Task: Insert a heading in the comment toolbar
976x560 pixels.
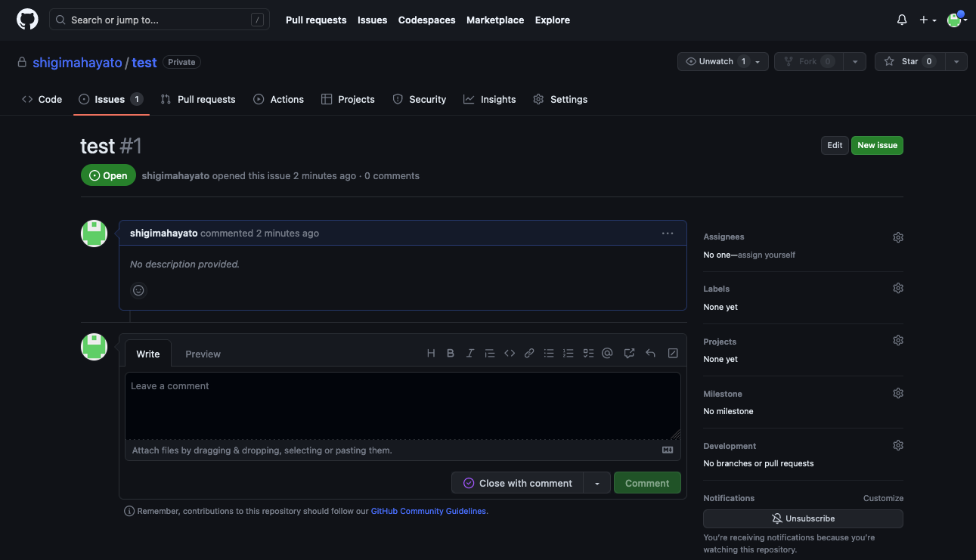Action: pyautogui.click(x=431, y=353)
